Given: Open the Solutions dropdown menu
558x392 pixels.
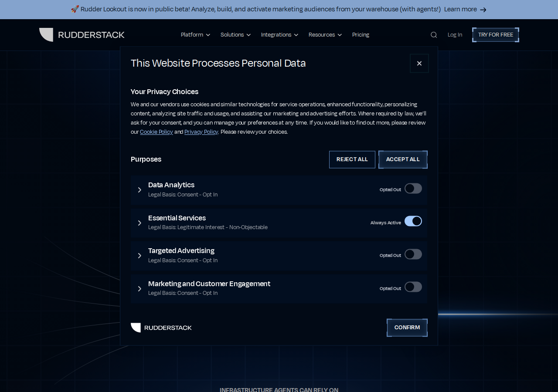Looking at the screenshot, I should pos(235,35).
